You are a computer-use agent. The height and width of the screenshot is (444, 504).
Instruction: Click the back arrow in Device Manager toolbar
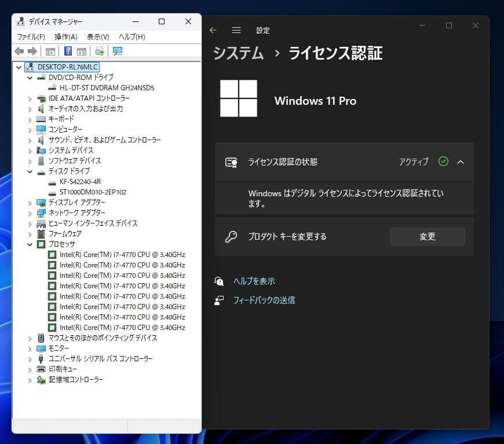pyautogui.click(x=18, y=51)
